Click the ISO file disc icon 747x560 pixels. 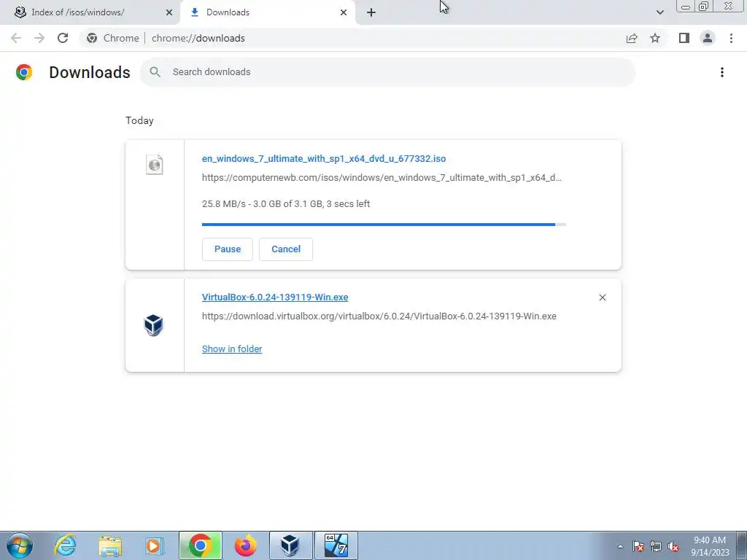coord(154,165)
